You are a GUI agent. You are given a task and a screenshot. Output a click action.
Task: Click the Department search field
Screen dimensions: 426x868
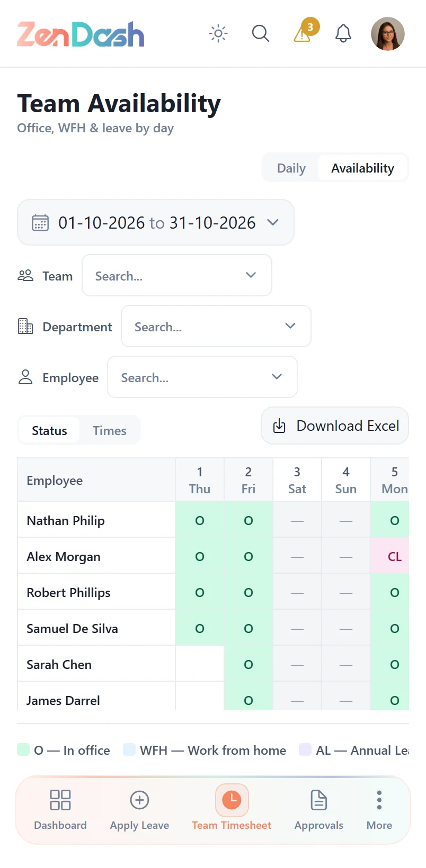click(216, 326)
